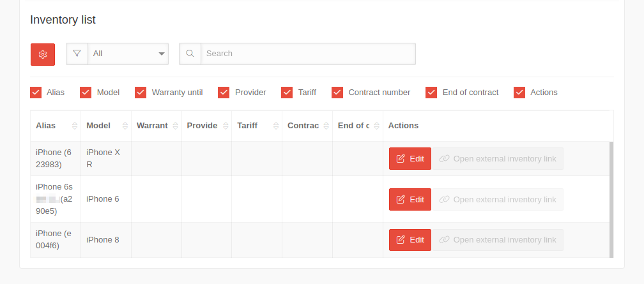Image resolution: width=644 pixels, height=284 pixels.
Task: Click the search magnifier icon
Action: coord(190,54)
